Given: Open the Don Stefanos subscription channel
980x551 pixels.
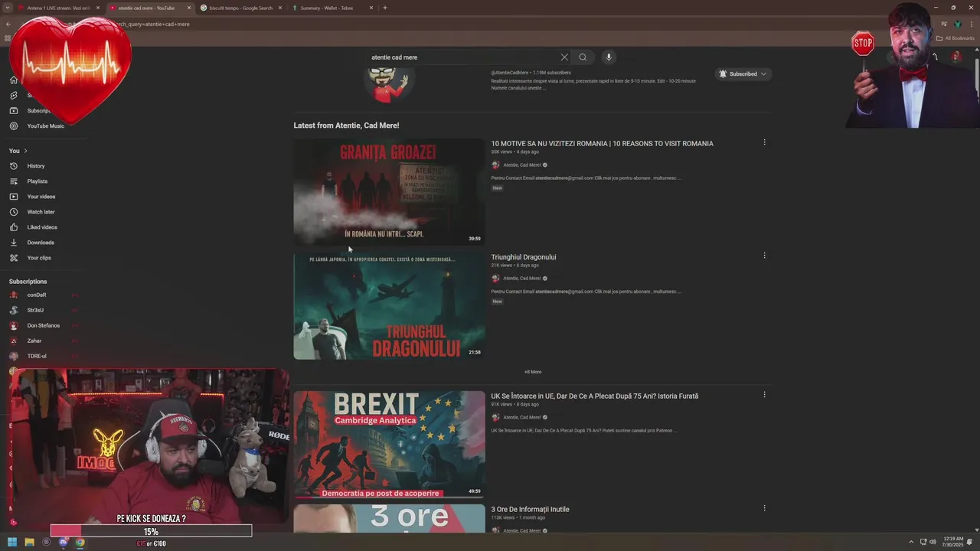Looking at the screenshot, I should (x=43, y=325).
